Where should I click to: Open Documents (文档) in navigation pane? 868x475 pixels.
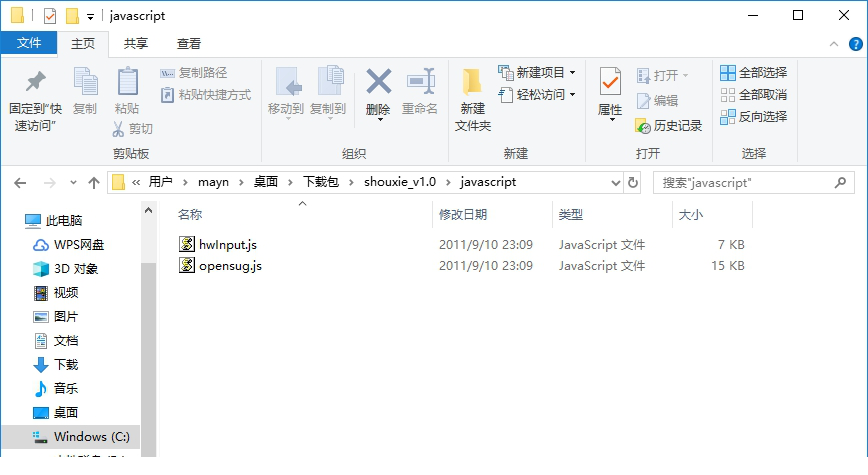[56, 341]
